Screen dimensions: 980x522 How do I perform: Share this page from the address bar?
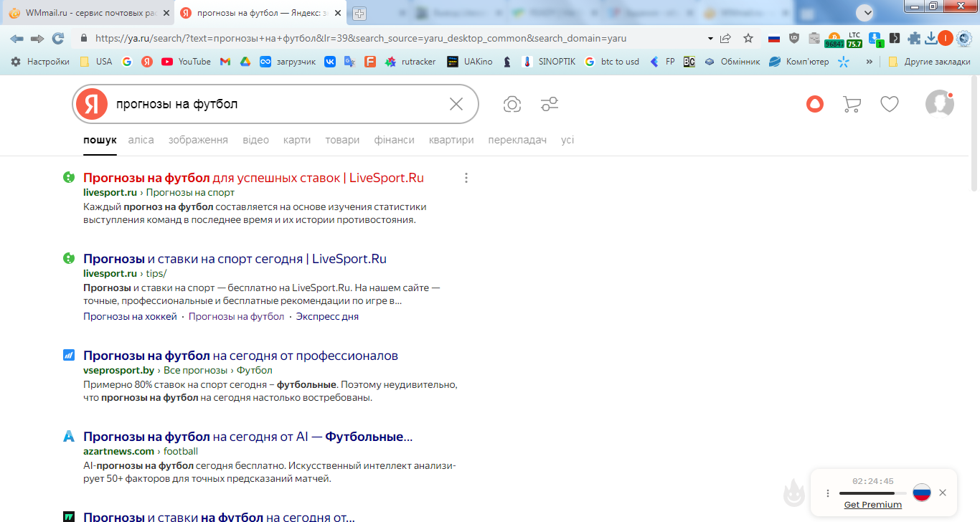726,38
